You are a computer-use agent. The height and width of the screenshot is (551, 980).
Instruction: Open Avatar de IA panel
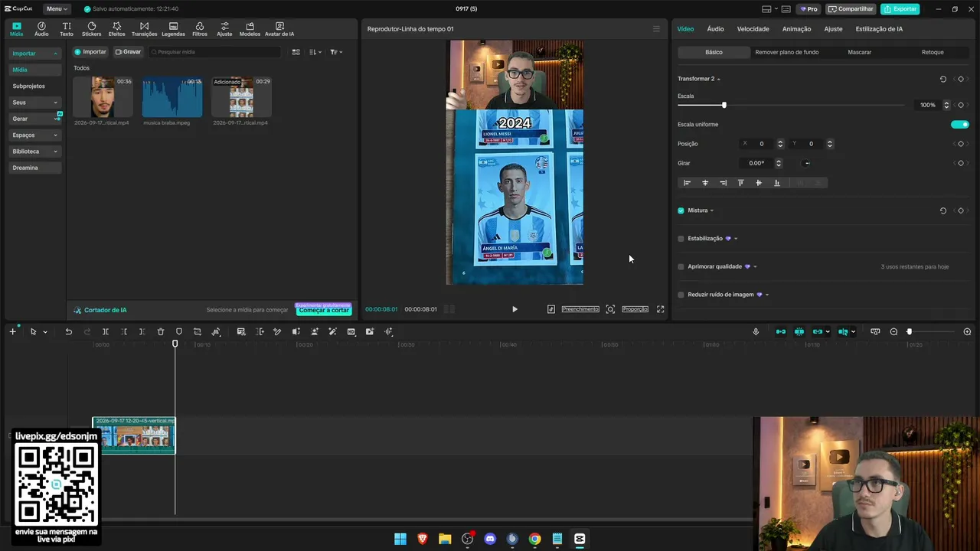click(x=279, y=29)
